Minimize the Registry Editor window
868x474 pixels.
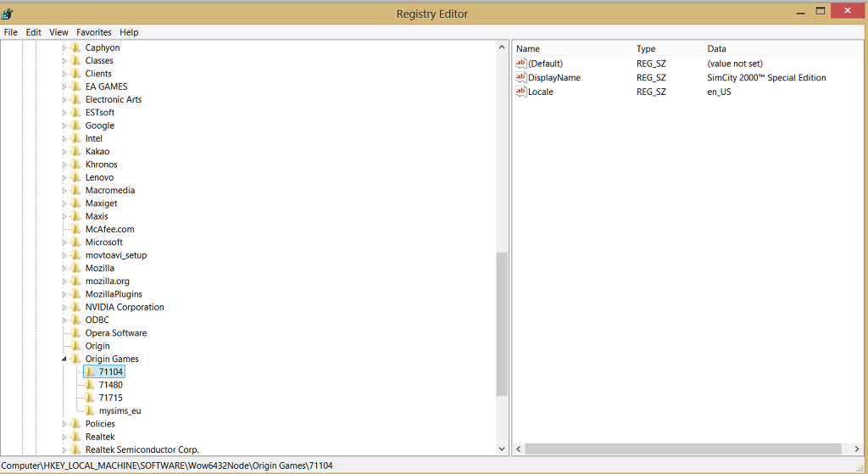pyautogui.click(x=800, y=12)
